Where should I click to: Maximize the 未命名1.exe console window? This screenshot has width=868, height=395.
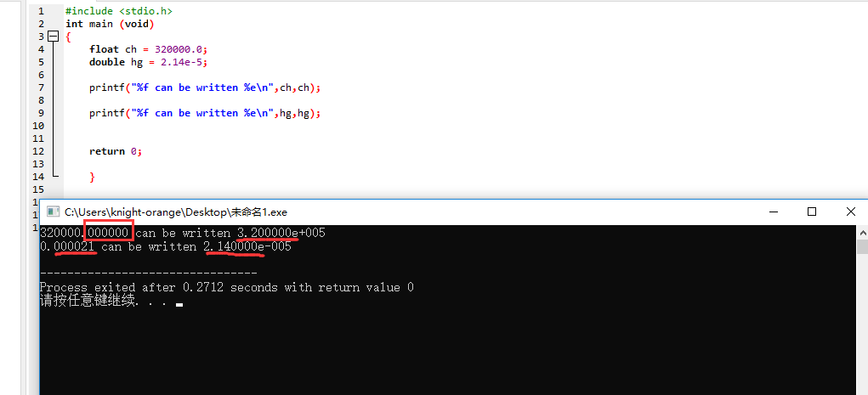(x=812, y=212)
